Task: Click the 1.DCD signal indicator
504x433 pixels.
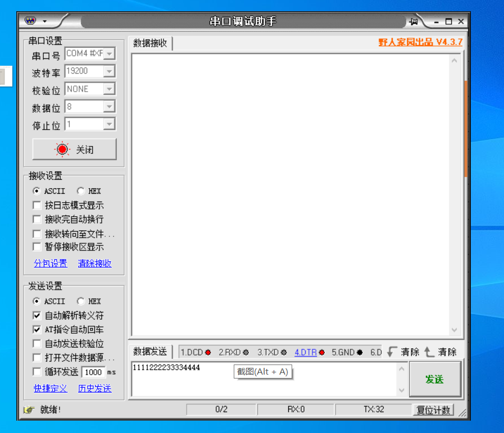Action: point(195,352)
